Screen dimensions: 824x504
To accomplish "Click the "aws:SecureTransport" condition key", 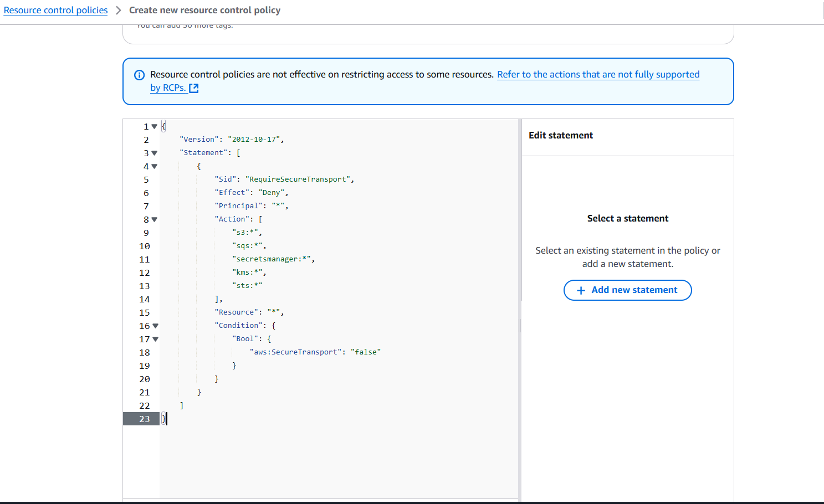I will pos(295,352).
